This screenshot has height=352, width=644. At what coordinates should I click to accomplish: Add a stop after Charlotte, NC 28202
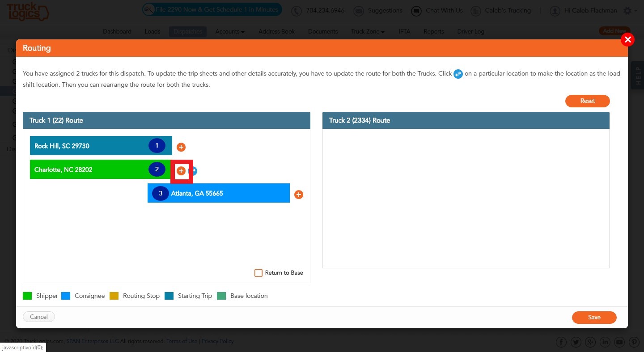[x=181, y=171]
